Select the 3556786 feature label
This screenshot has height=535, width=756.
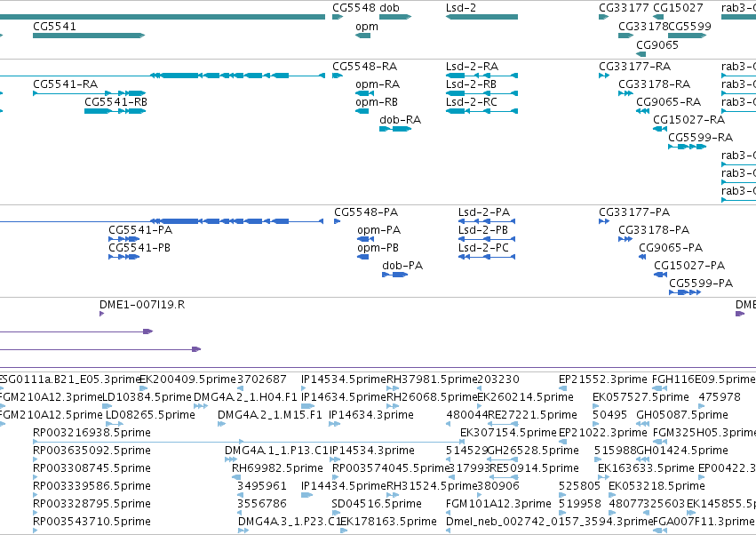click(262, 504)
